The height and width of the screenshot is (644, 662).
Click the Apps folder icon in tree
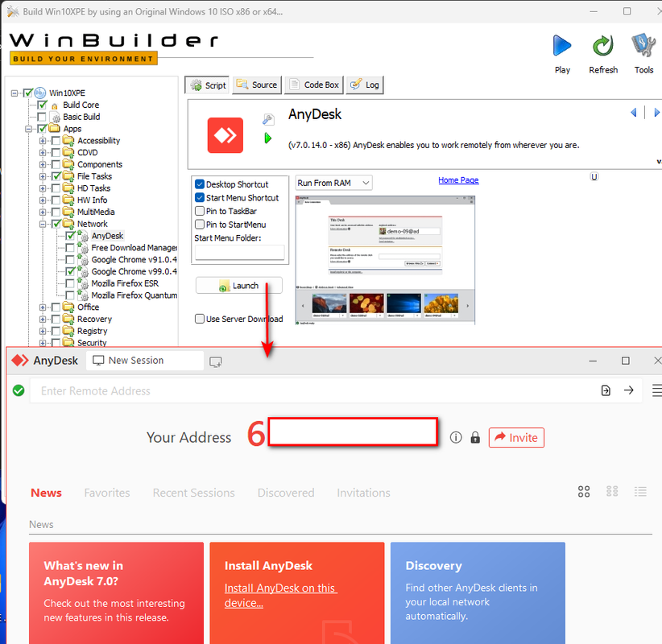54,128
